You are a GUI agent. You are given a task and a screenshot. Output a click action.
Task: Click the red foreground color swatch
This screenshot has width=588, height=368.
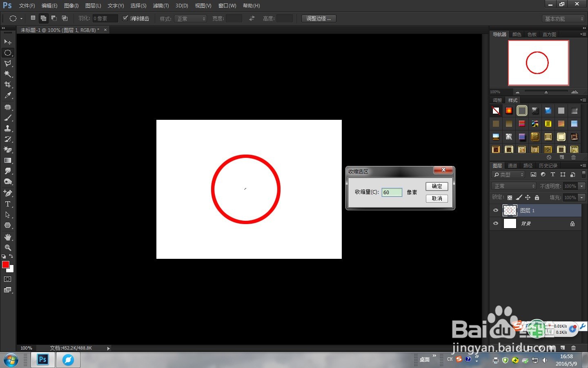point(6,265)
